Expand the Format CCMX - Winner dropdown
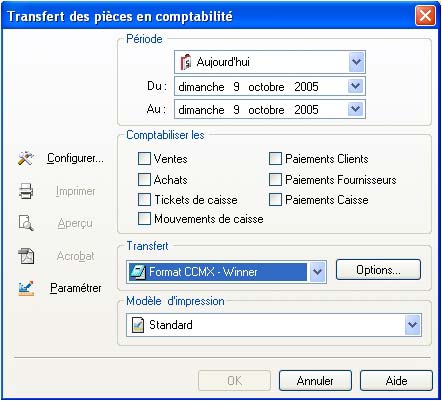The height and width of the screenshot is (401, 442). point(317,272)
